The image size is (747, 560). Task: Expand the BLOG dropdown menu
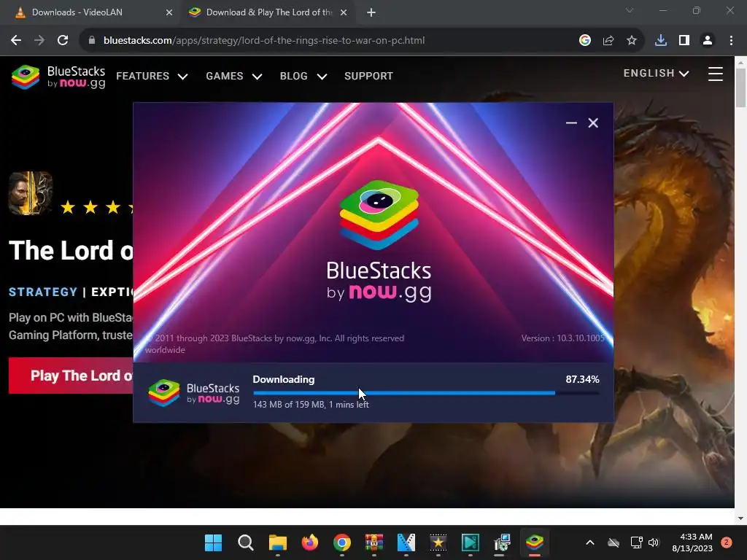pos(303,76)
